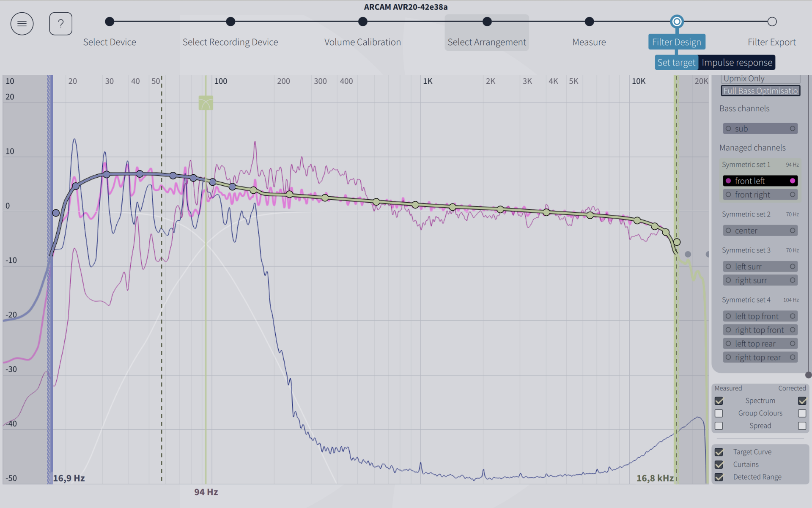Enable the Corrected Group Colours checkbox

pos(802,413)
